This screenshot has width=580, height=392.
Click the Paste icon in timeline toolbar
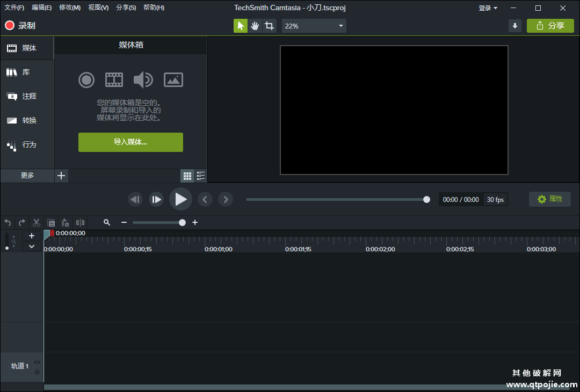pos(66,223)
